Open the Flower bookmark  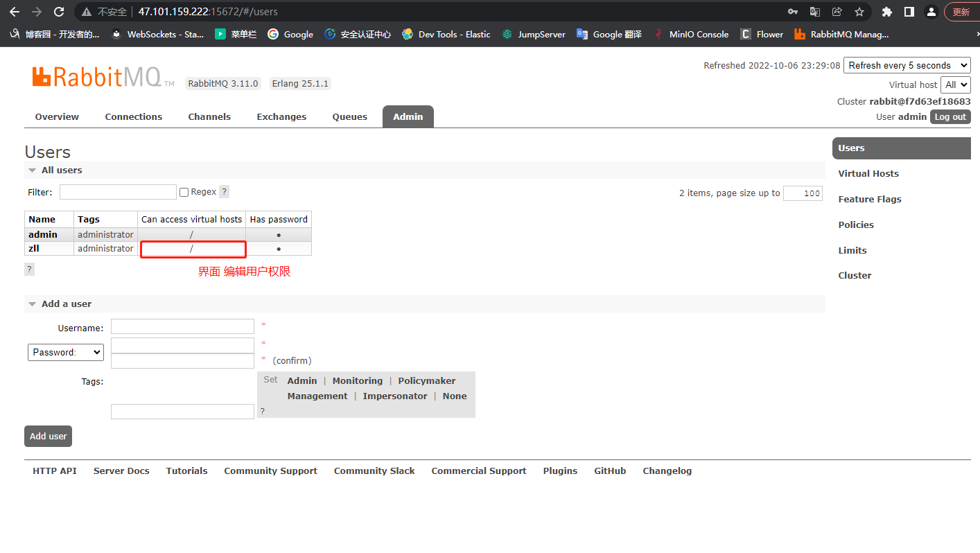point(762,34)
